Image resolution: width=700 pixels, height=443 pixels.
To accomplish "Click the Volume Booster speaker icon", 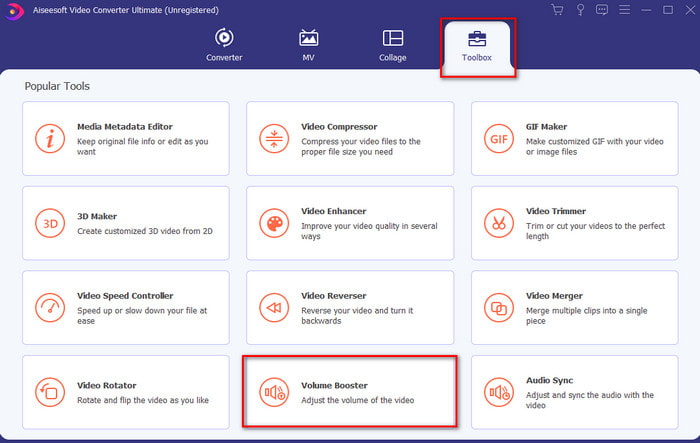I will click(x=274, y=392).
